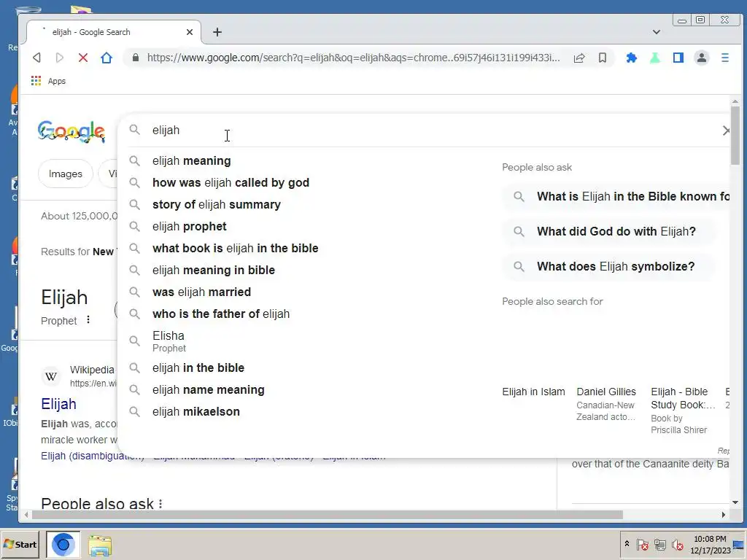Select the 'elijah in the bible' suggestion row
Screen dimensions: 747x560
coord(303,368)
